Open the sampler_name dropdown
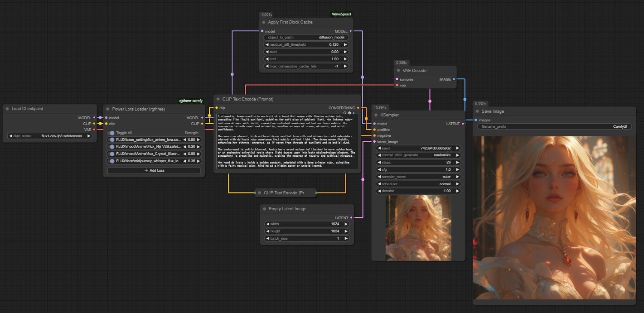This screenshot has width=644, height=313. pyautogui.click(x=418, y=177)
